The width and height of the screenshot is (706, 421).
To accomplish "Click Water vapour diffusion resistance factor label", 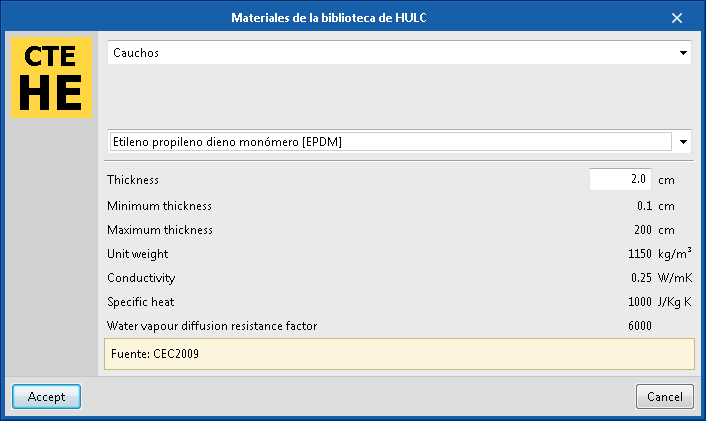I will coord(213,325).
